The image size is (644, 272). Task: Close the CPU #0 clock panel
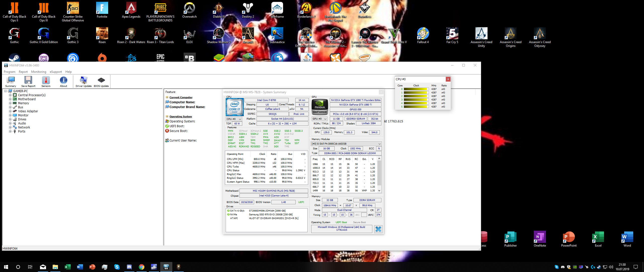coord(448,79)
